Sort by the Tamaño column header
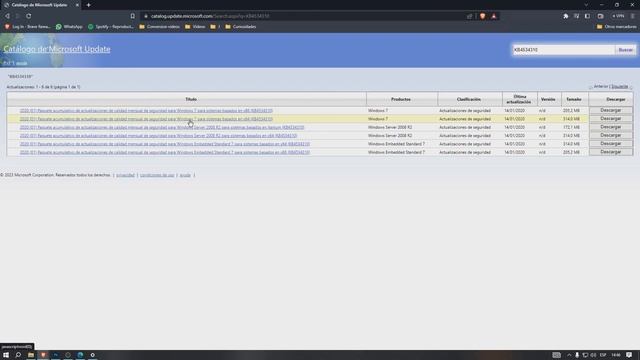This screenshot has width=640, height=360. tap(574, 99)
